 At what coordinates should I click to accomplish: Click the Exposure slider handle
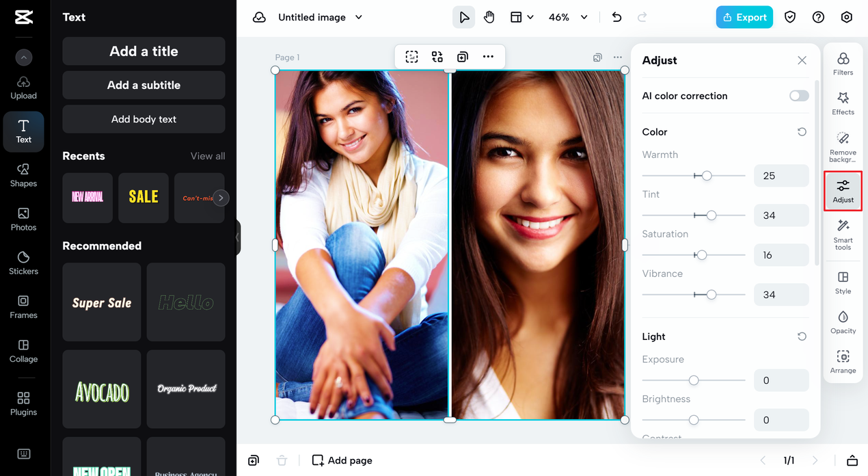click(x=694, y=380)
